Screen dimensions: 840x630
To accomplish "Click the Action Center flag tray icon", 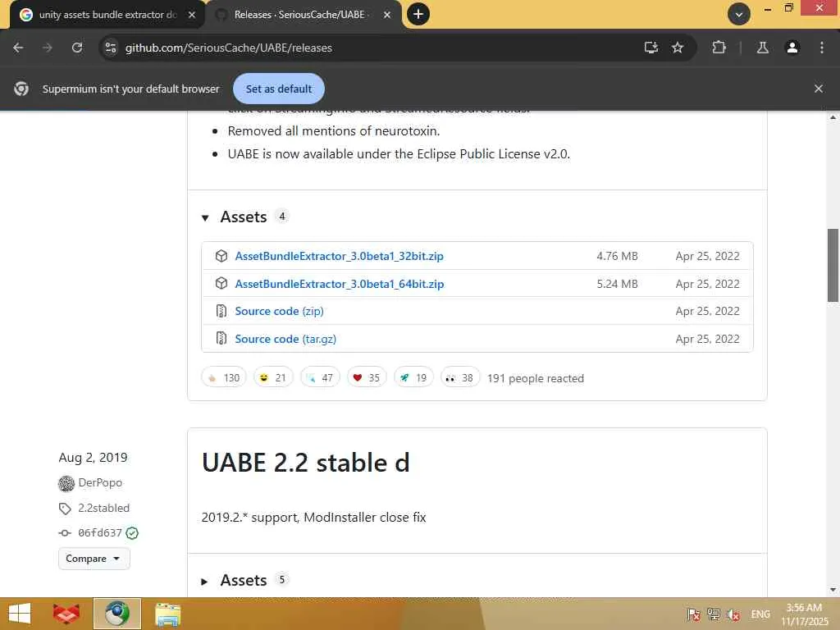I will (693, 614).
